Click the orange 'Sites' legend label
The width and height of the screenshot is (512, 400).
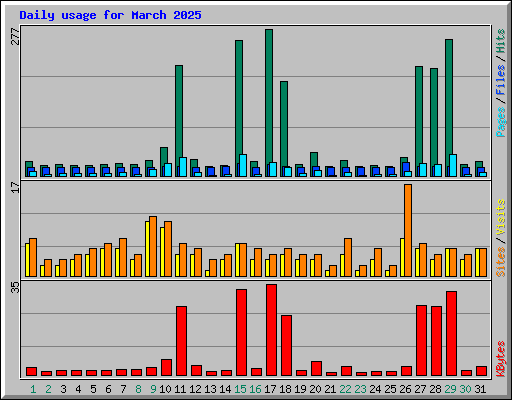[x=500, y=262]
